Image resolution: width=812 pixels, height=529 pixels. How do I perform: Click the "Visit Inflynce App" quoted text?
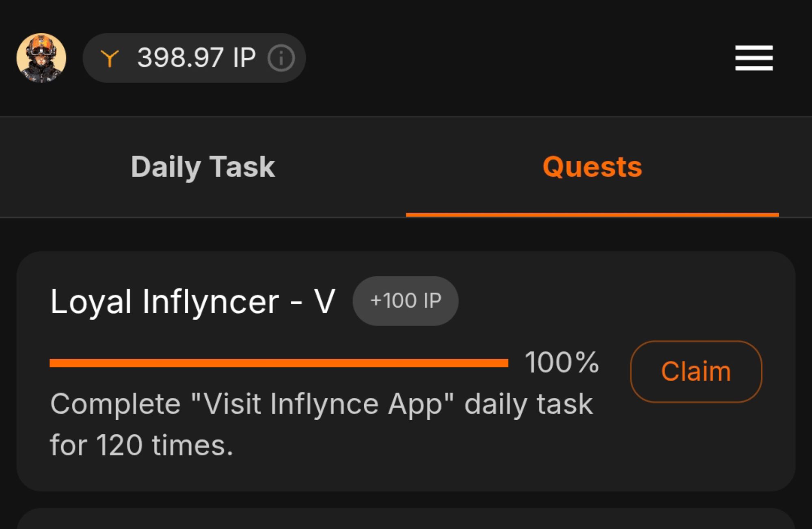click(x=322, y=404)
